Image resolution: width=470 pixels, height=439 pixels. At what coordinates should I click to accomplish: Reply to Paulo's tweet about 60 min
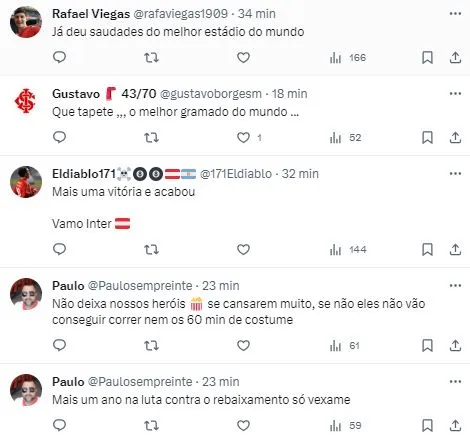click(60, 345)
